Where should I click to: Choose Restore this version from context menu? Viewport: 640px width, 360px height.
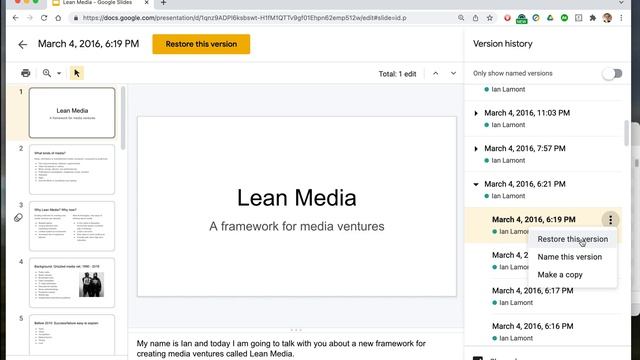[x=572, y=239]
